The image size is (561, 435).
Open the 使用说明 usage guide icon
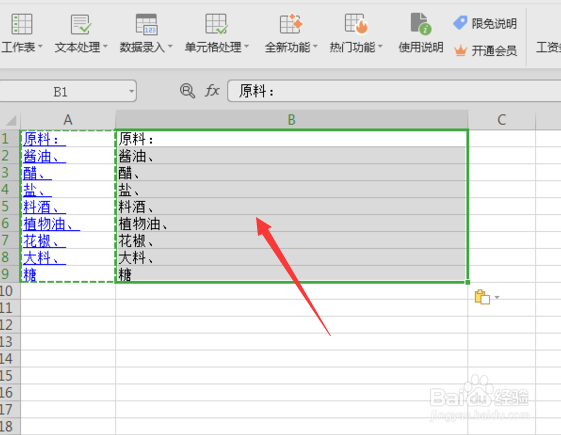[421, 24]
